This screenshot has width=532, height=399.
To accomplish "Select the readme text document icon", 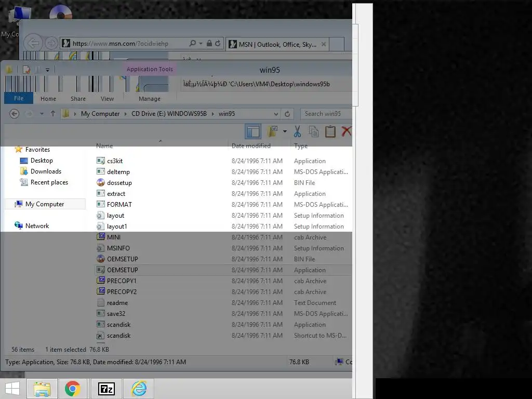I will point(100,303).
